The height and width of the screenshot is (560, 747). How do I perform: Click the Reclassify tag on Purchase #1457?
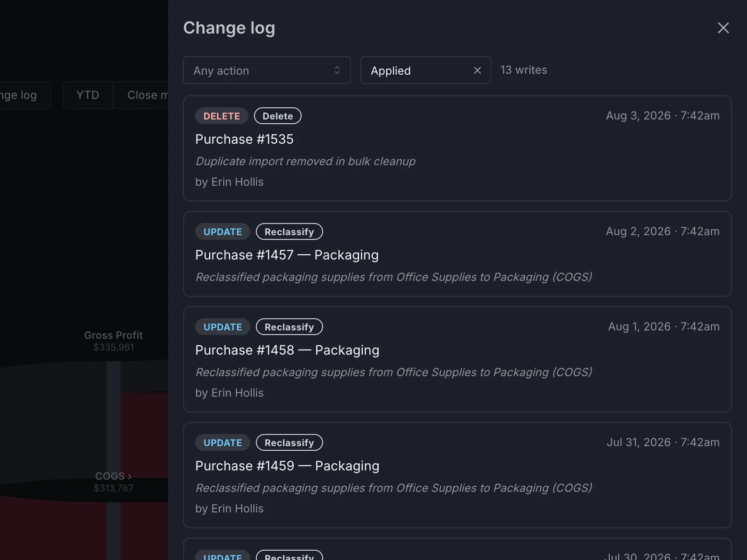289,231
